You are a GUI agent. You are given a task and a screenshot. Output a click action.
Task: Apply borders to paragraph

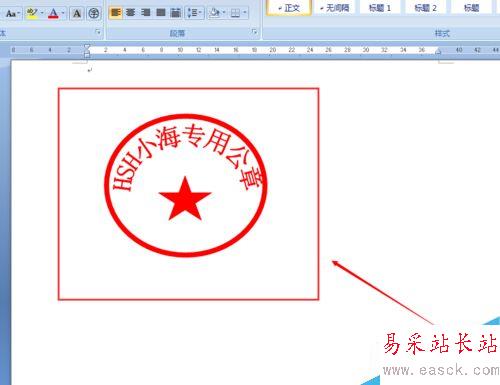(x=235, y=13)
